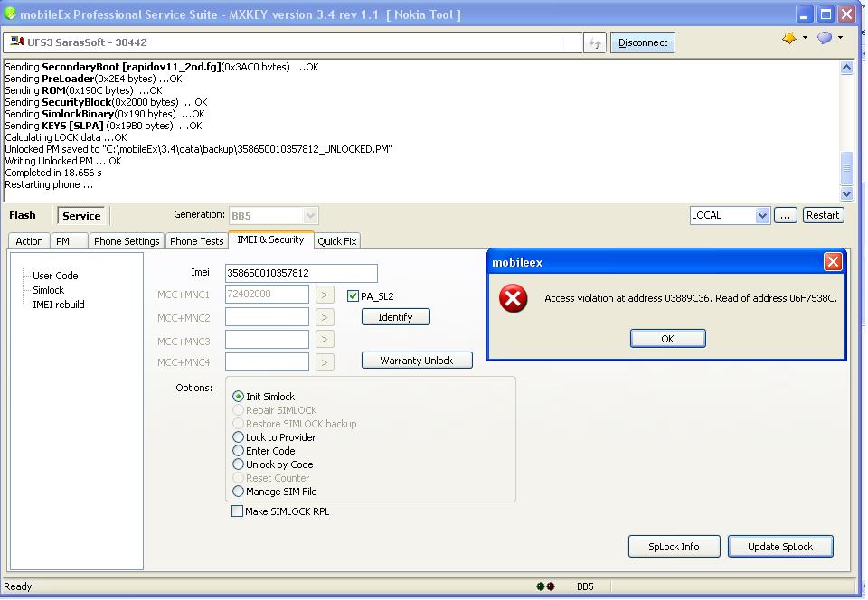The image size is (868, 600).
Task: Click the Update SpLock button
Action: (780, 547)
